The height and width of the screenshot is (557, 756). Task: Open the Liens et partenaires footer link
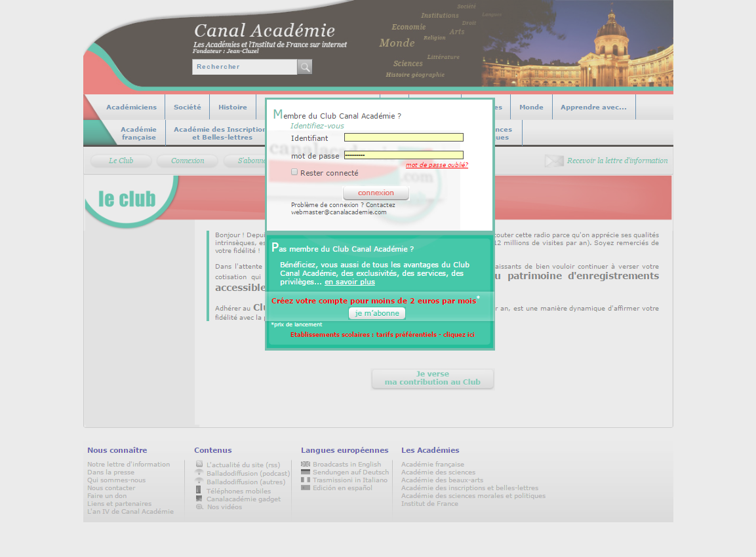pos(119,503)
